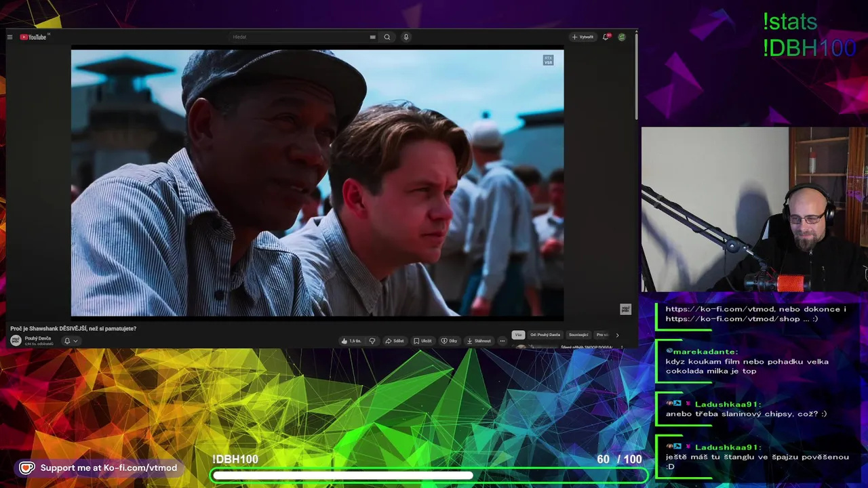
Task: Expand the subscription notification bell dropdown
Action: tap(71, 341)
